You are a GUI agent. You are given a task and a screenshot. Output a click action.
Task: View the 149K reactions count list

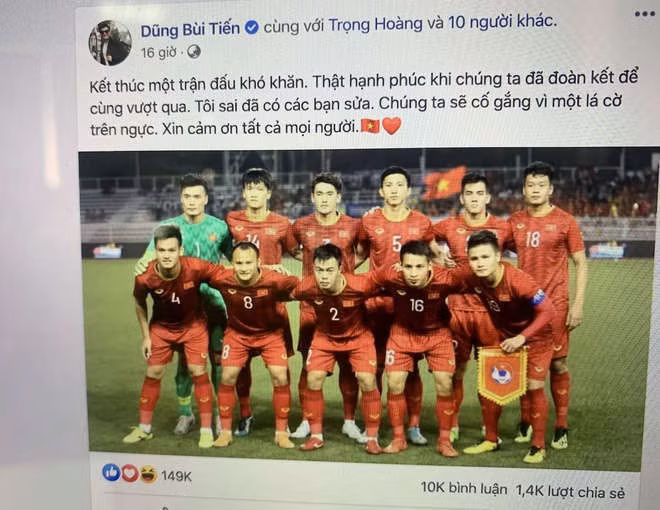(176, 476)
